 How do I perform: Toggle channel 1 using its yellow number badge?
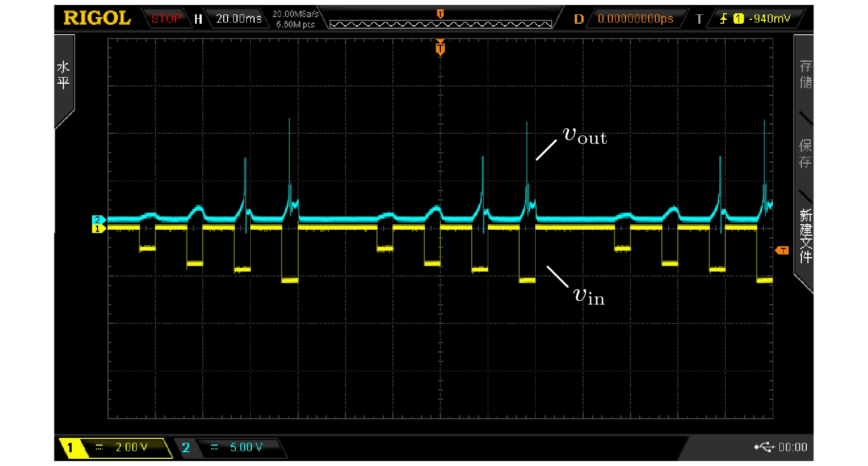click(70, 448)
